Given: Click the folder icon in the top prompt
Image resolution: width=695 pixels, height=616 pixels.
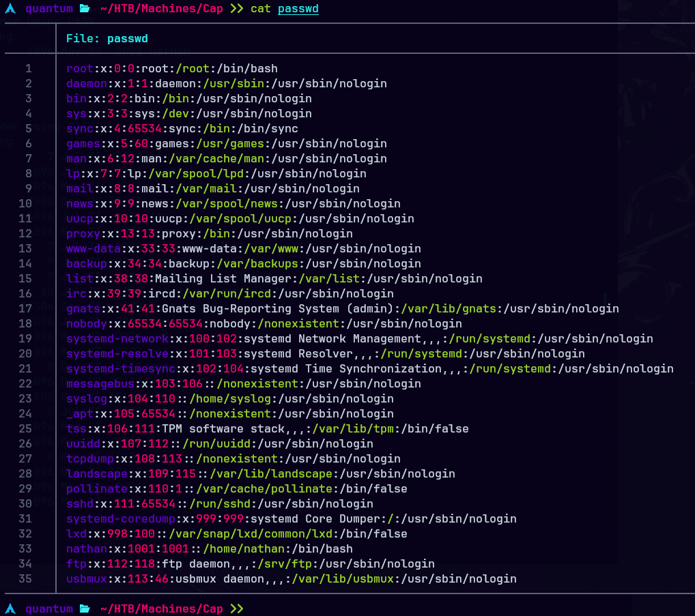Looking at the screenshot, I should [x=85, y=9].
